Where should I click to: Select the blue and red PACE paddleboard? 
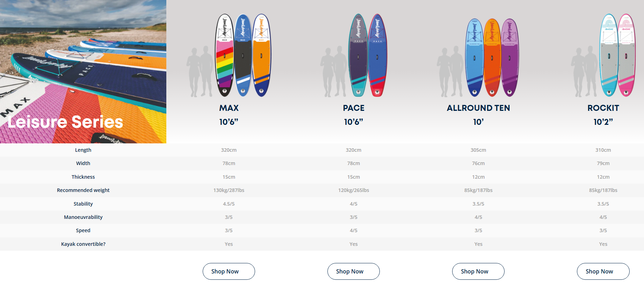377,56
